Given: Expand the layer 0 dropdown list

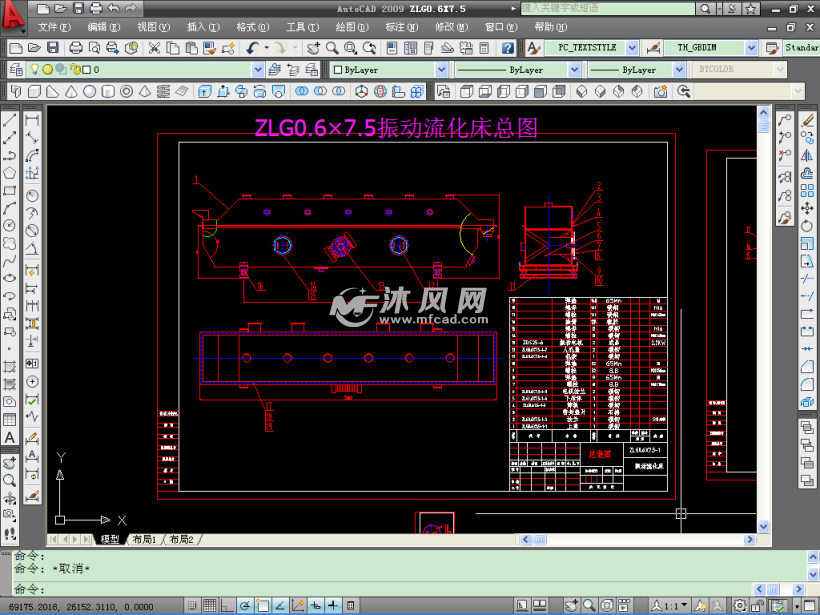Looking at the screenshot, I should 258,69.
